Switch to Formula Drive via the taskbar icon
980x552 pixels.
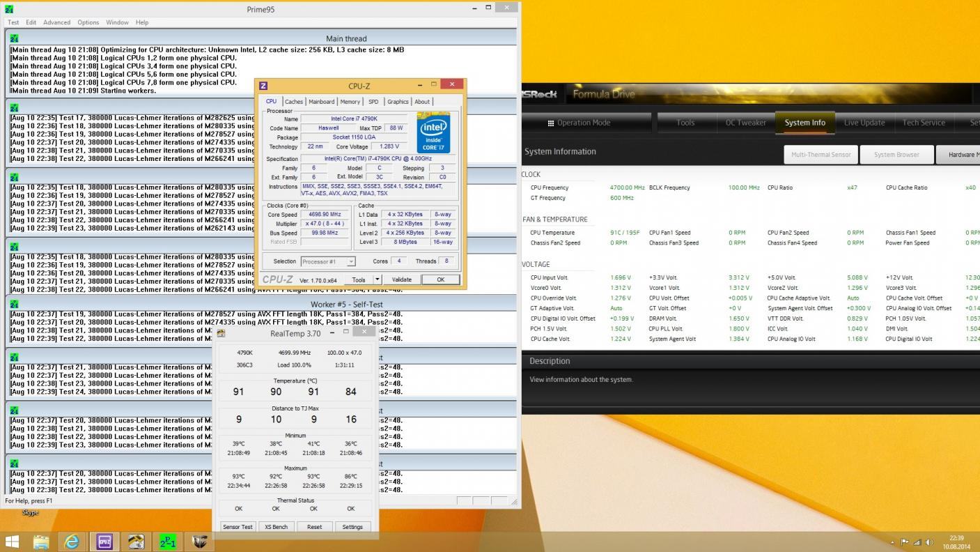click(200, 542)
